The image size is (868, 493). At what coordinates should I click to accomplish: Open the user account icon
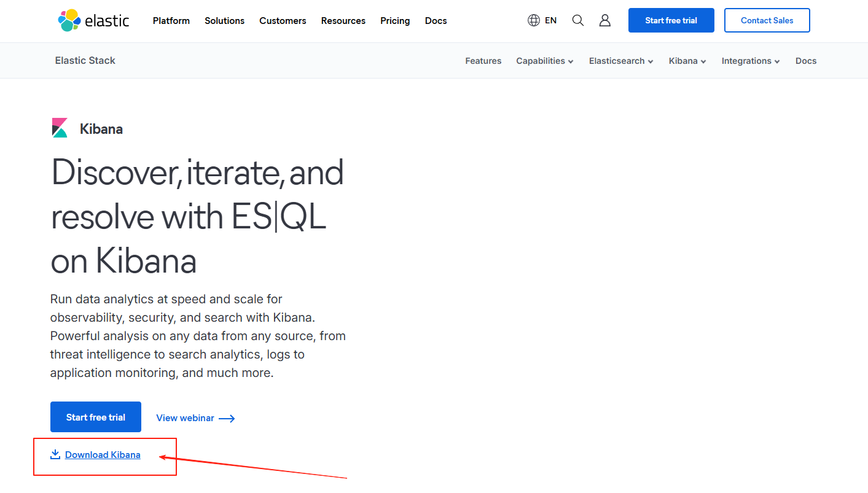point(605,20)
